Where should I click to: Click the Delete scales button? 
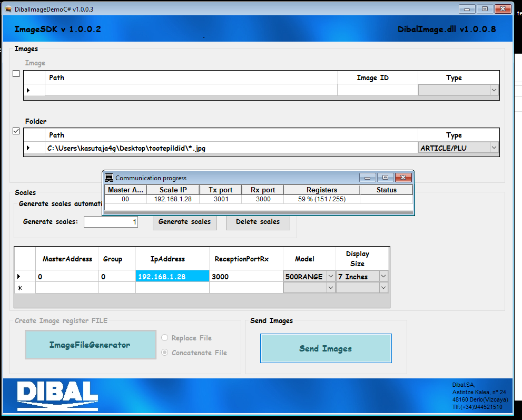pyautogui.click(x=258, y=222)
